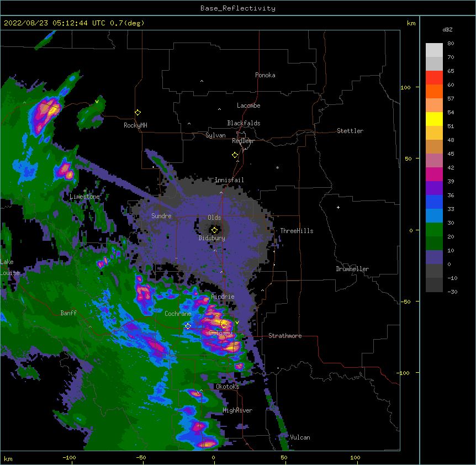Click the Stettler label
This screenshot has height=465, width=476.
[350, 131]
